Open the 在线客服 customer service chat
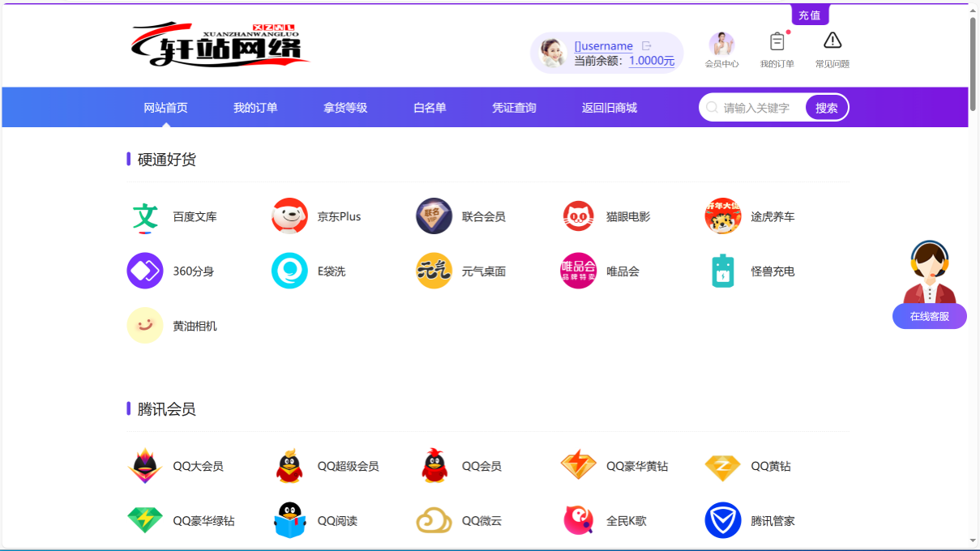Image resolution: width=980 pixels, height=551 pixels. coord(929,316)
